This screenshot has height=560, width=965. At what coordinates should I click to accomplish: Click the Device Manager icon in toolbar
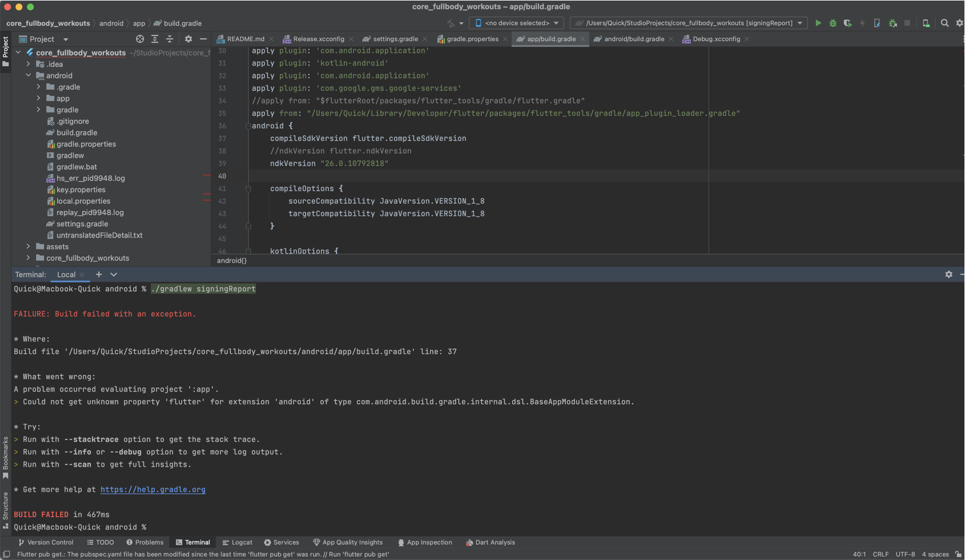coord(926,23)
